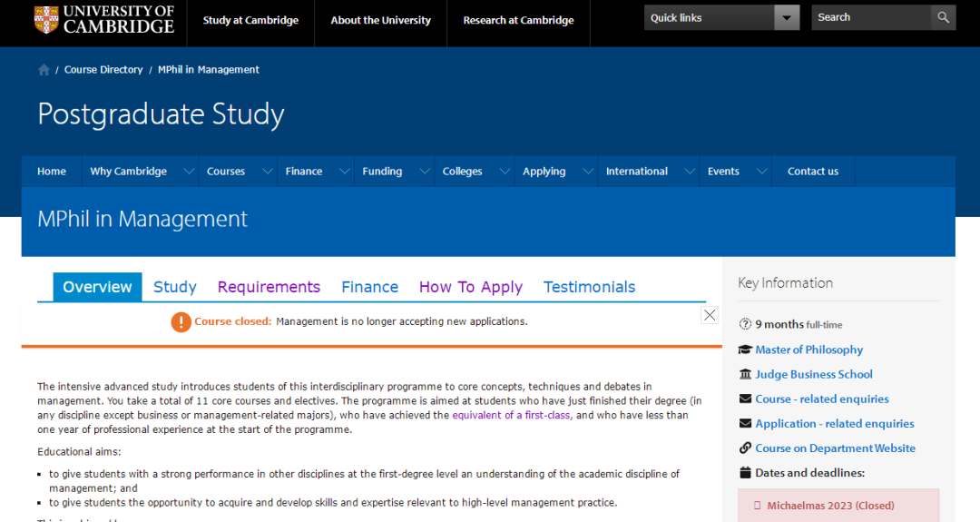Screen dimensions: 980x522
Task: Open About the University menu
Action: tap(380, 20)
